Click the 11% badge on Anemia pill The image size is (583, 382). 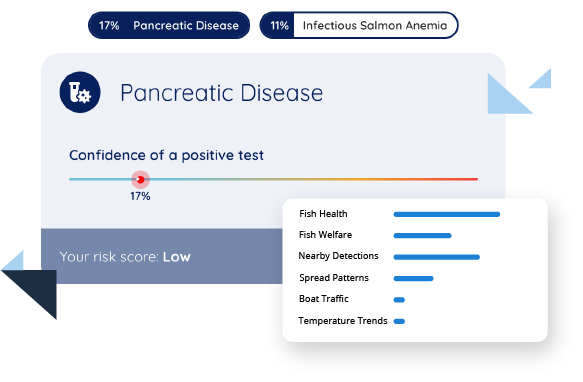(279, 25)
